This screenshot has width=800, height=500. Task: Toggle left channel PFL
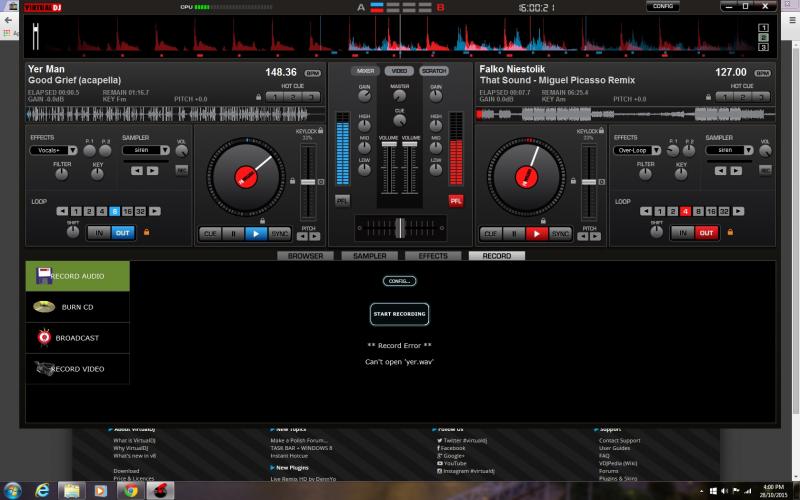coord(342,201)
